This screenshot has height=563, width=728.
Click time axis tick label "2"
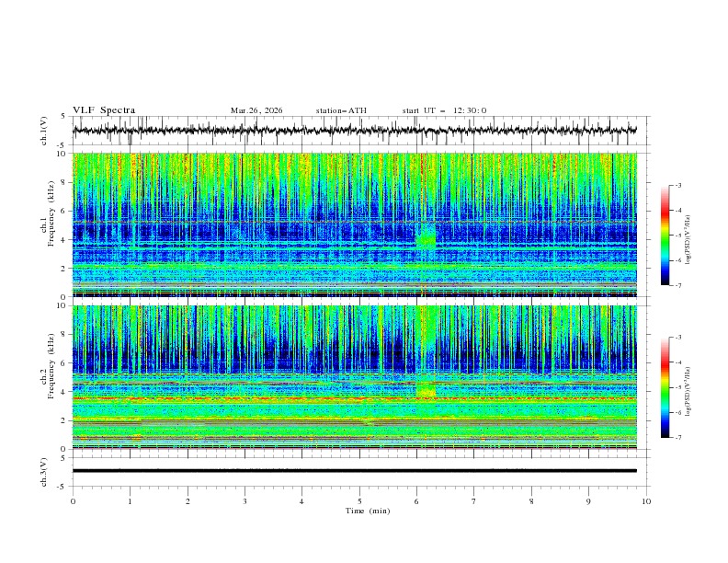(188, 501)
